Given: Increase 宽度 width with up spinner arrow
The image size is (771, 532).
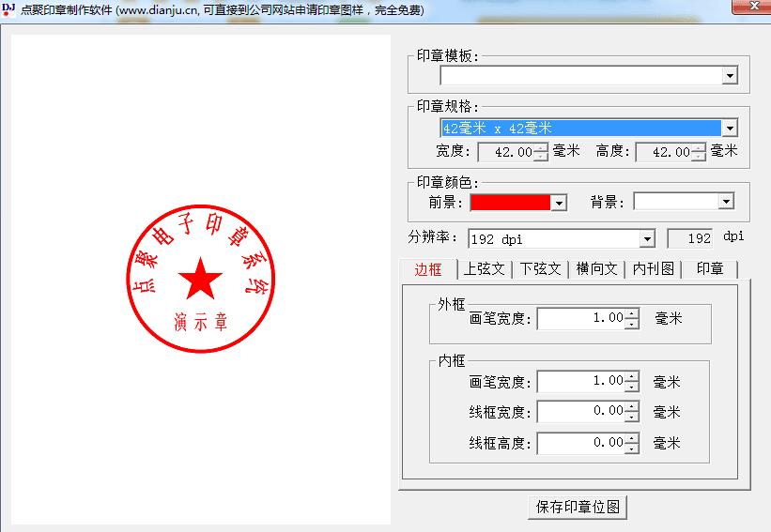Looking at the screenshot, I should pyautogui.click(x=541, y=147).
